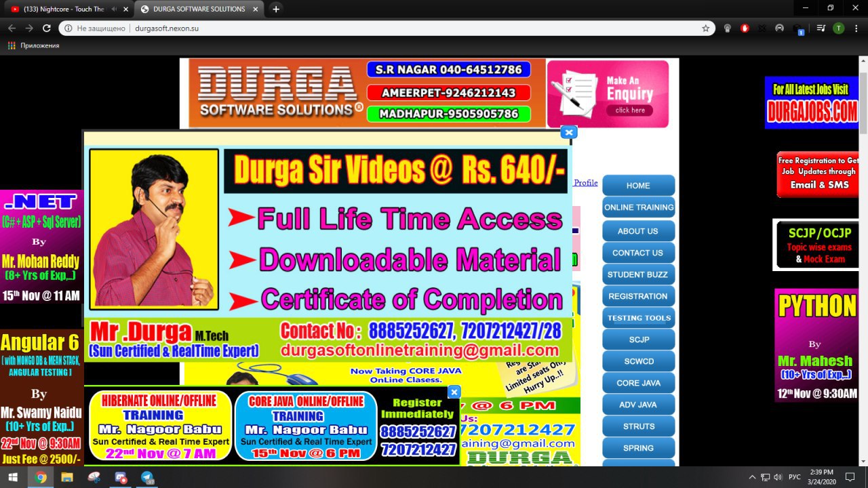The height and width of the screenshot is (488, 868).
Task: Click the Profile link
Action: click(x=586, y=183)
